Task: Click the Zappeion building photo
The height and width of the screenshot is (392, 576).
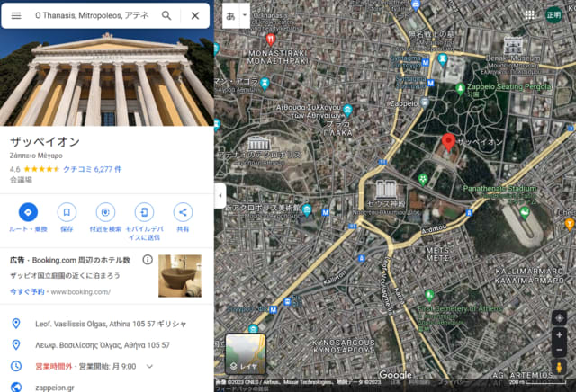Action: point(107,78)
